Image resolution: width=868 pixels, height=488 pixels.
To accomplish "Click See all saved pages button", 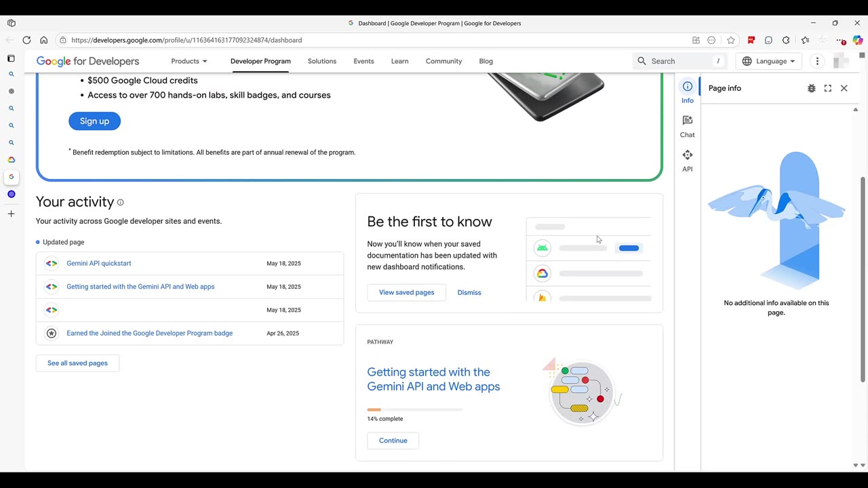I will coord(77,363).
